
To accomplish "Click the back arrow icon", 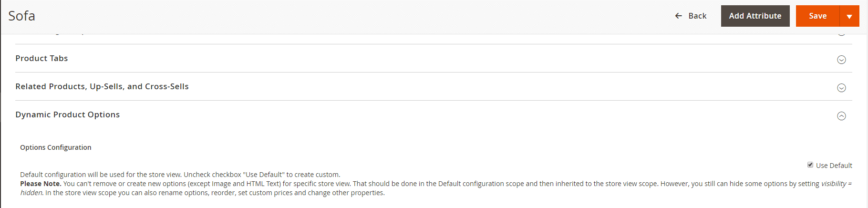I will point(678,16).
